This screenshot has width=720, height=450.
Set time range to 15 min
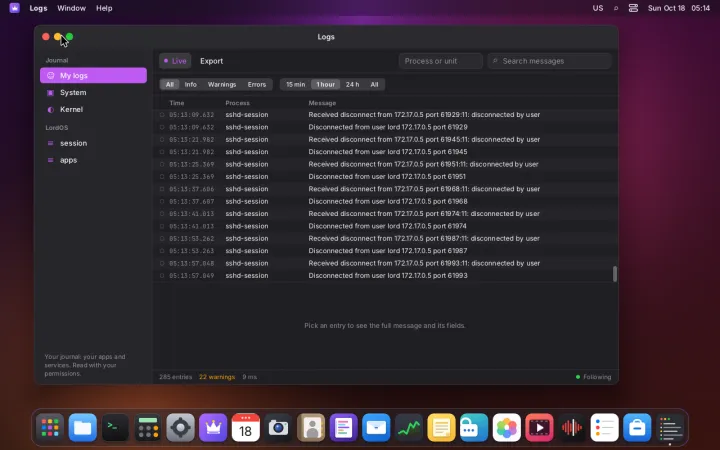pyautogui.click(x=295, y=84)
